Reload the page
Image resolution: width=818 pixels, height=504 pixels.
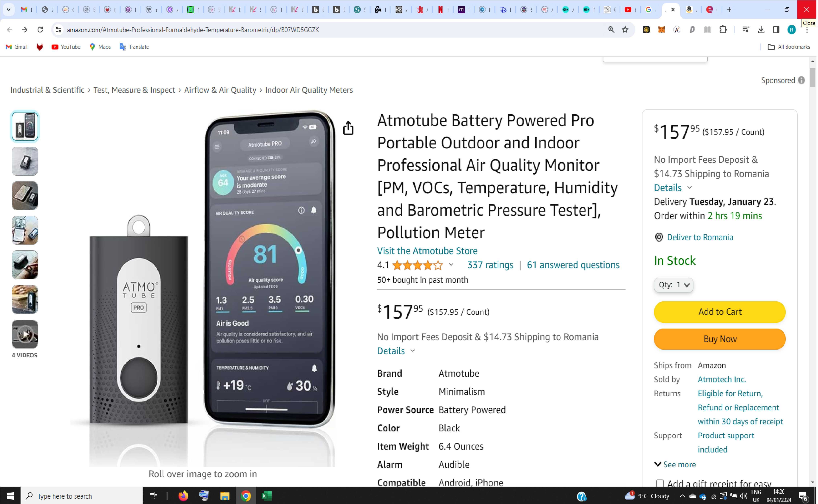click(40, 30)
